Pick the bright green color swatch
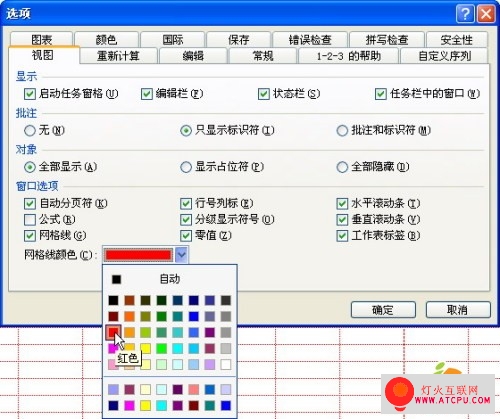The height and width of the screenshot is (419, 500). pos(161,348)
